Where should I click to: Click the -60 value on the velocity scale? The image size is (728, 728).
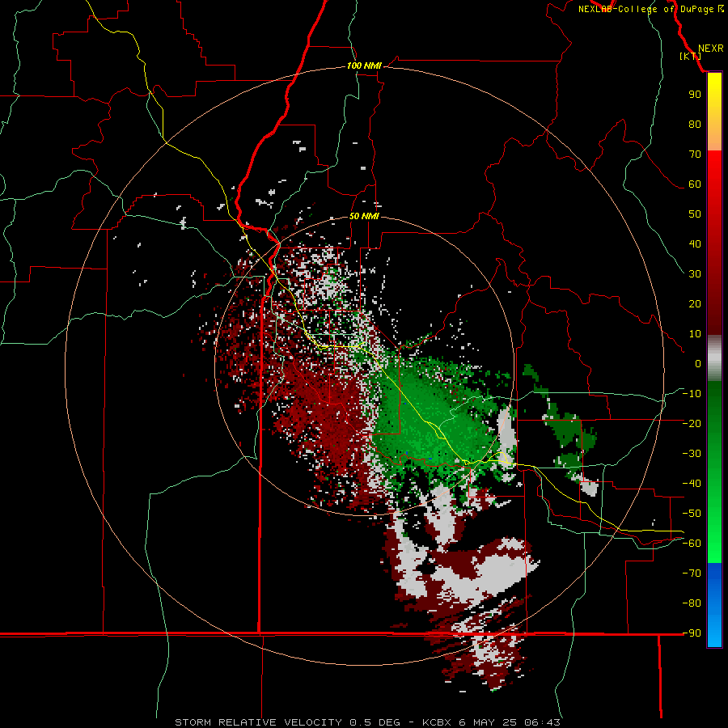(692, 544)
